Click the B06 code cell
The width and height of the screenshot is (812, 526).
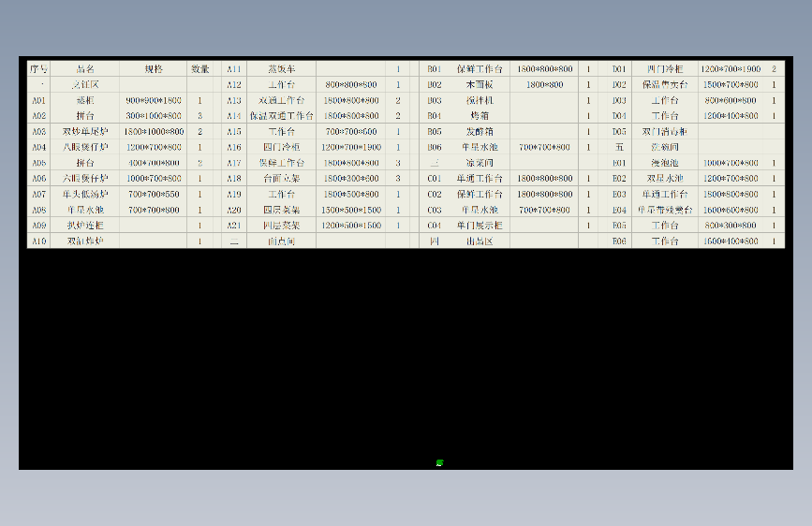(434, 147)
